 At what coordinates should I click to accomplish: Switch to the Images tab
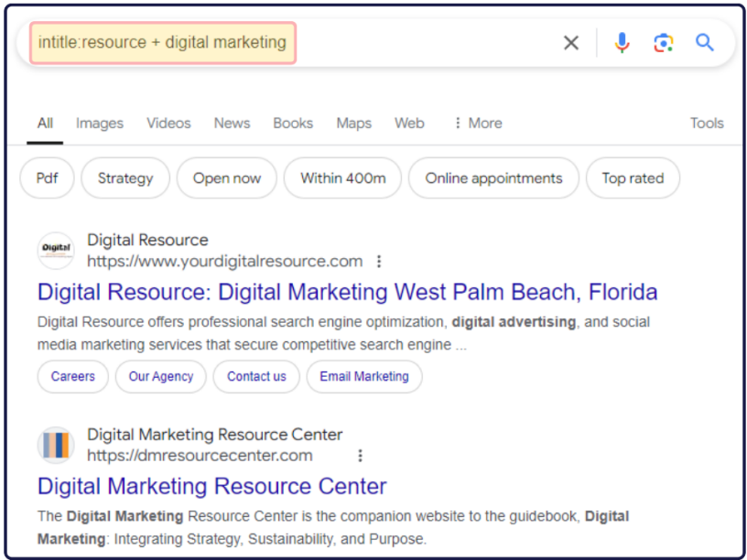coord(100,124)
